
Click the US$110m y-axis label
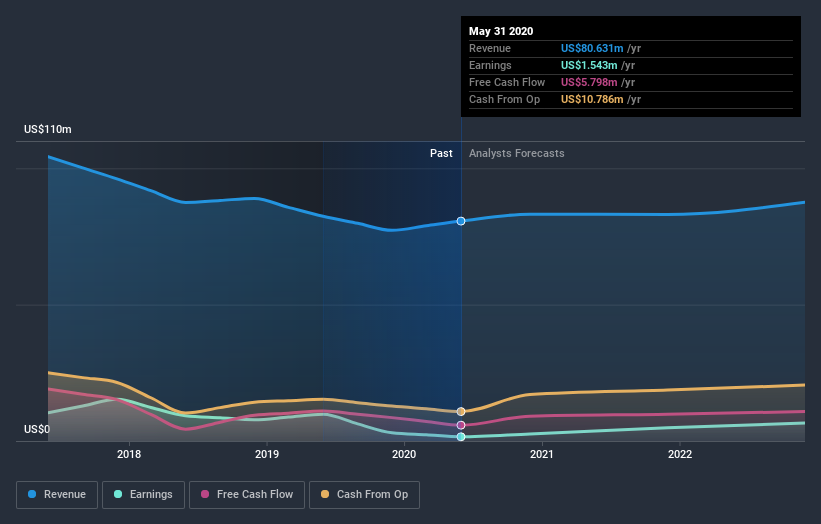48,129
